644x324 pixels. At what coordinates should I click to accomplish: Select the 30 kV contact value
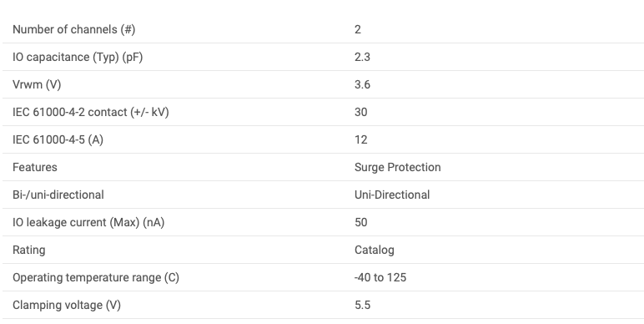361,112
